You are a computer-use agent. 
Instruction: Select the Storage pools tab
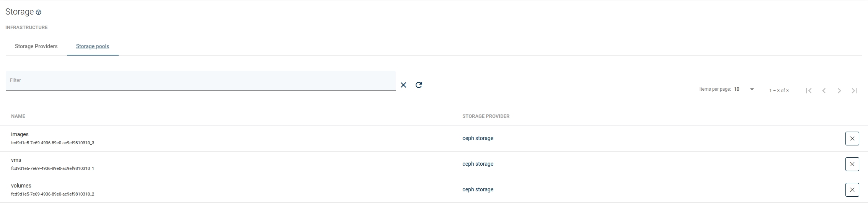(x=93, y=46)
